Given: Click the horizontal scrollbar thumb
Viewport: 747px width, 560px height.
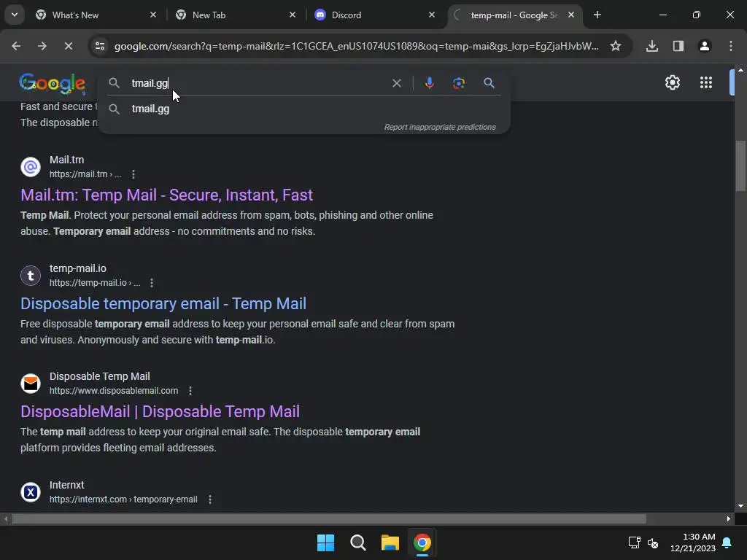Looking at the screenshot, I should tap(329, 518).
